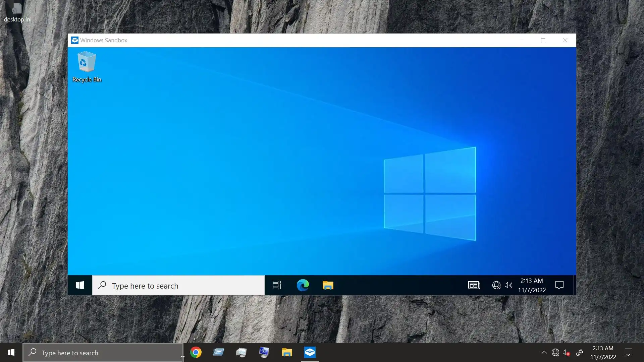This screenshot has width=644, height=362.
Task: Open Sandbox volume speaker control
Action: (508, 285)
